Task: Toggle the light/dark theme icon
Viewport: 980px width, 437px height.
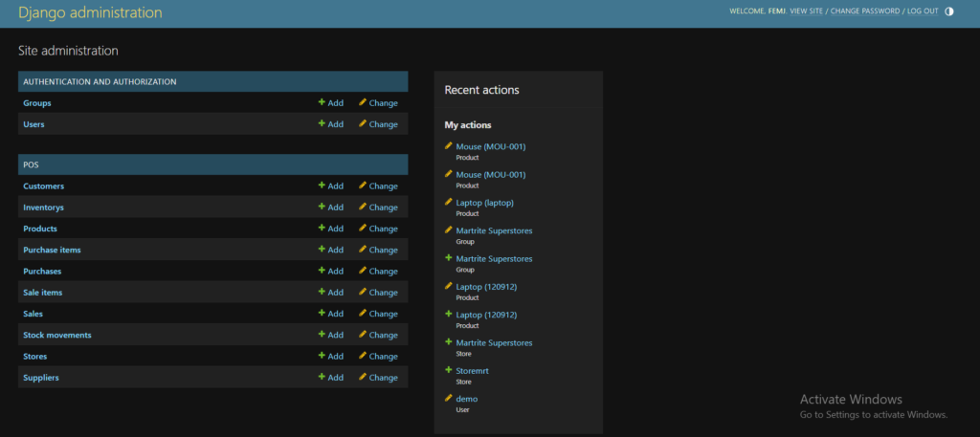Action: 949,11
